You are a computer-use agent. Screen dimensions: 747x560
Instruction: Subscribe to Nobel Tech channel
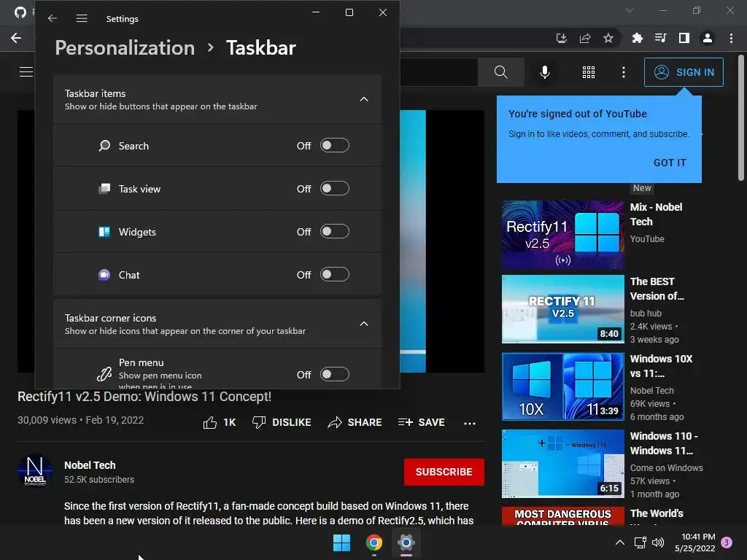(x=444, y=472)
